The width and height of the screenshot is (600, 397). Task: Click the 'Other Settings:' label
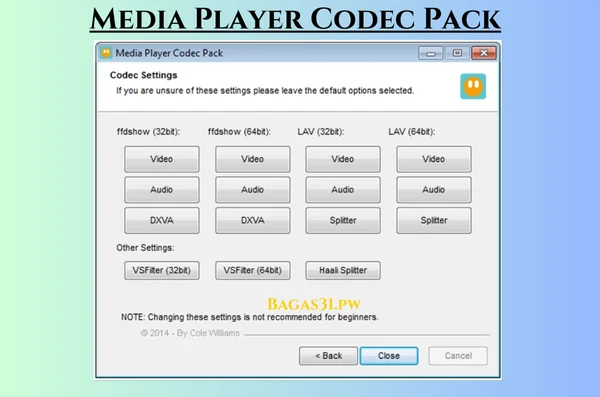(145, 248)
